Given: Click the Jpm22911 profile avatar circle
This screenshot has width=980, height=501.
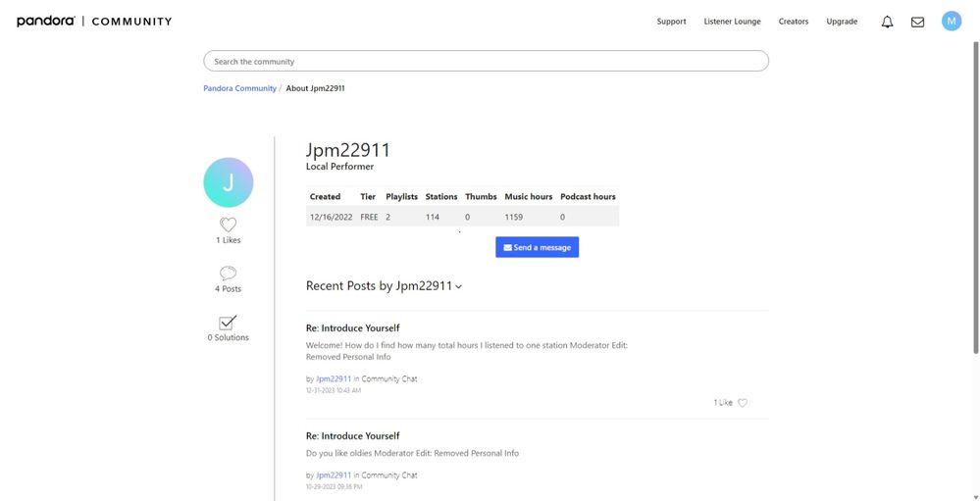Looking at the screenshot, I should [x=228, y=182].
